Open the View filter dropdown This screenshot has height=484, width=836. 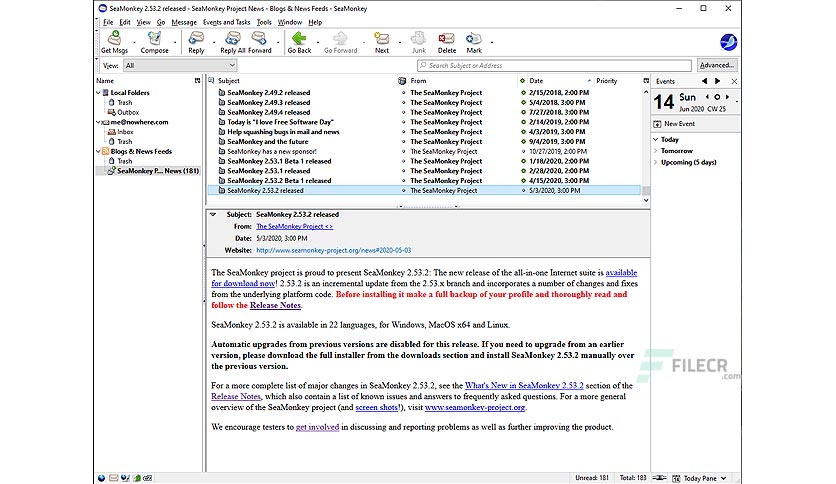180,66
